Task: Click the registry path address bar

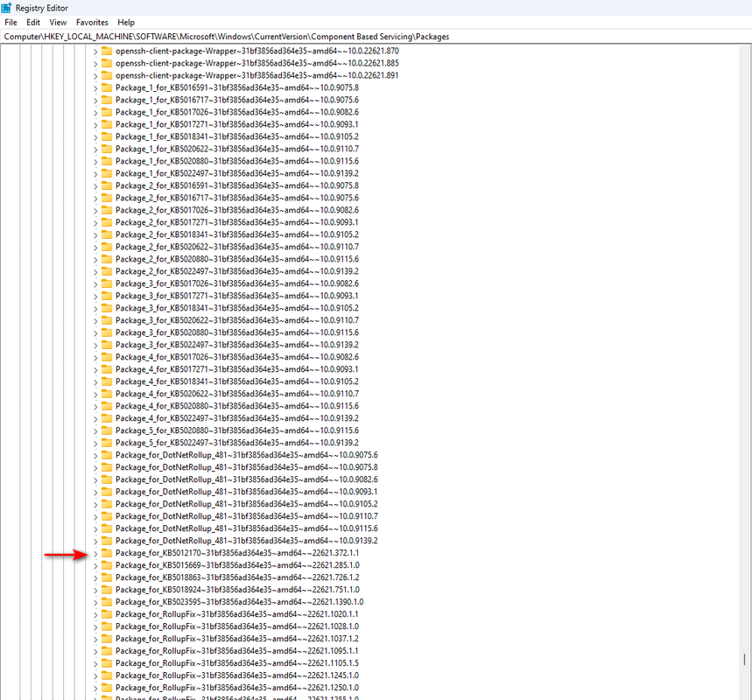Action: tap(376, 37)
